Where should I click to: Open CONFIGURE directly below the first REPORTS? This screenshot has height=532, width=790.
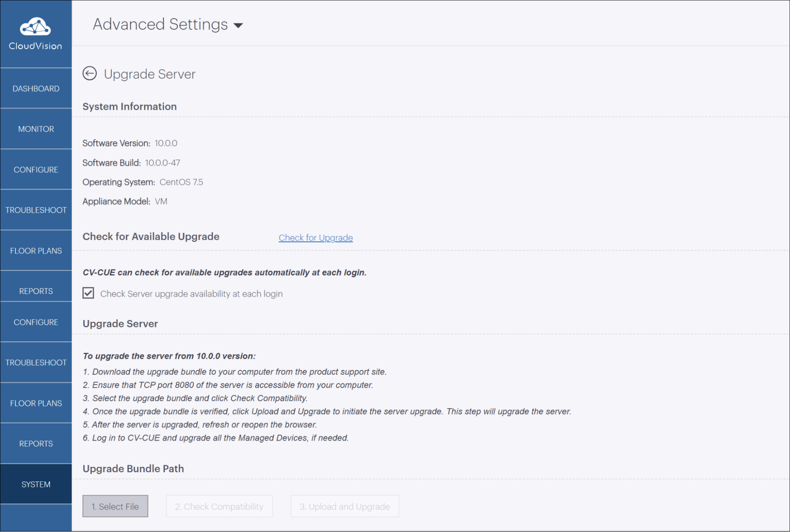(x=36, y=322)
